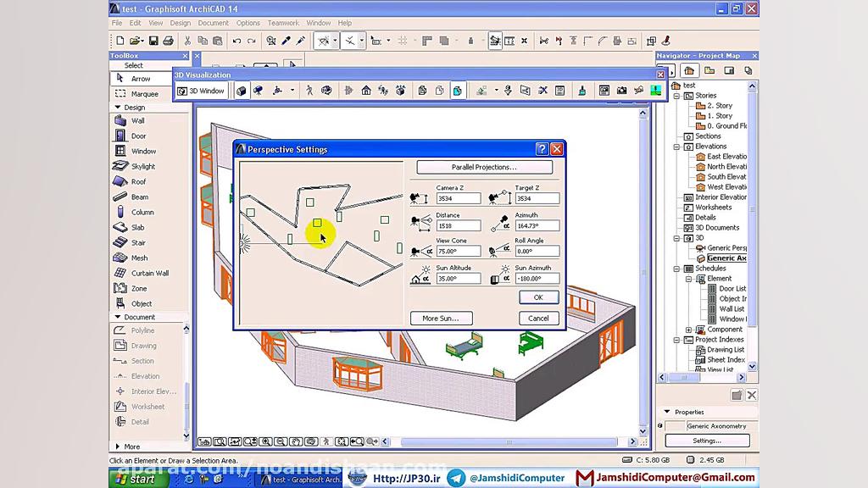
Task: Click the horizontal scrollbar below 3D view
Action: [509, 441]
